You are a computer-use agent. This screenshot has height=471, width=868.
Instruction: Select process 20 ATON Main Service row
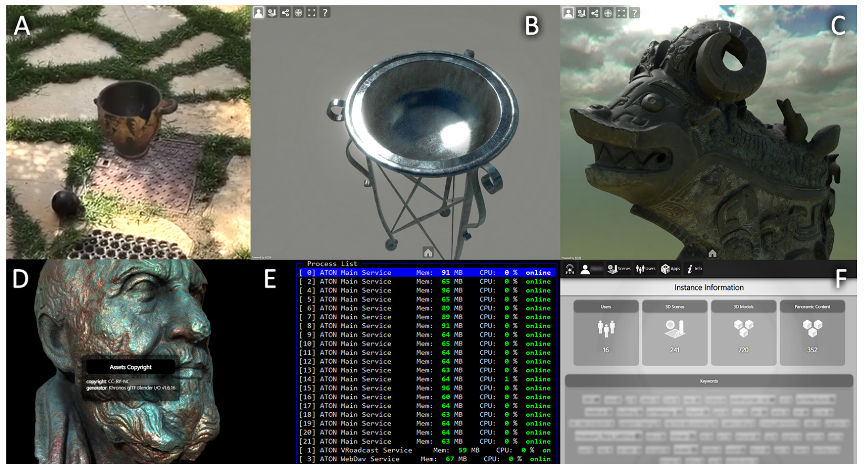click(x=426, y=433)
